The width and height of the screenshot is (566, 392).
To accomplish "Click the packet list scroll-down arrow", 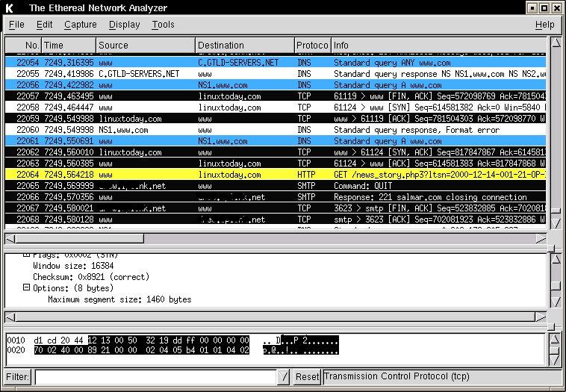I will point(556,223).
